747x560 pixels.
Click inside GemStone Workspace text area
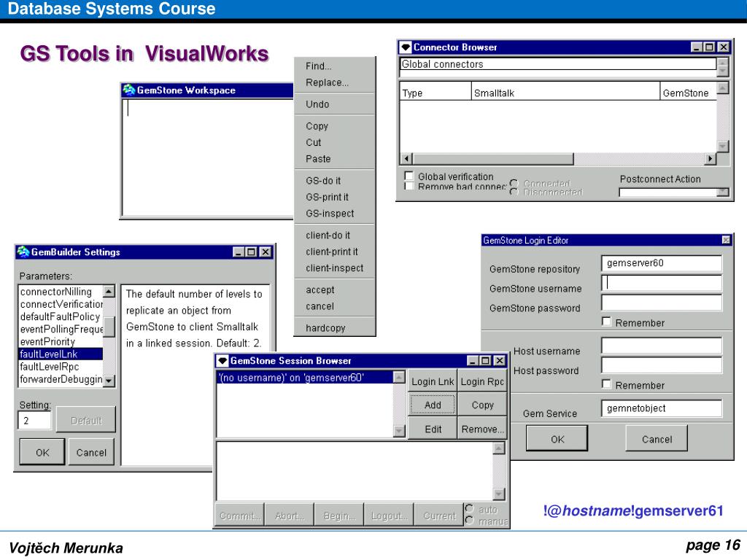click(208, 157)
